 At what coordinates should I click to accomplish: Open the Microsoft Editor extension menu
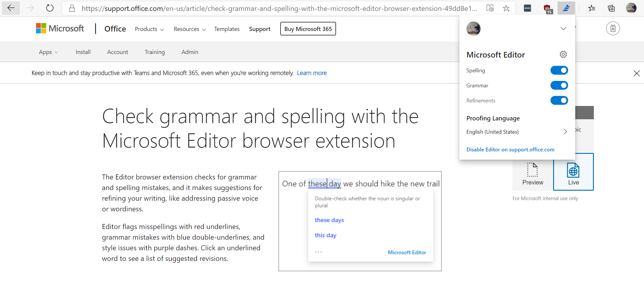click(566, 8)
